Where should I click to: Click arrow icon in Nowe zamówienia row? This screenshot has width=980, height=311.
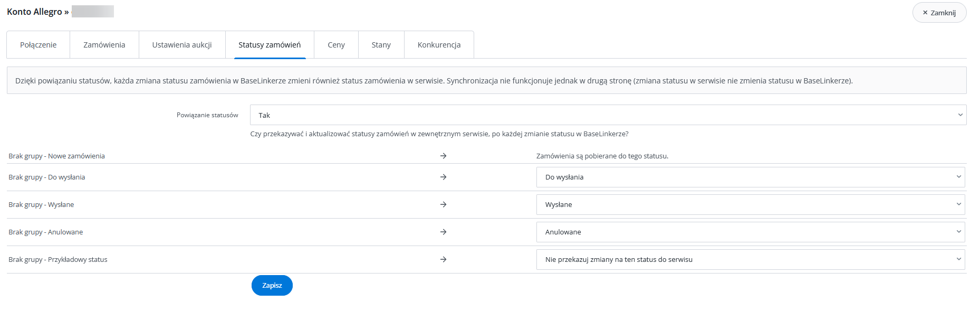(x=443, y=156)
